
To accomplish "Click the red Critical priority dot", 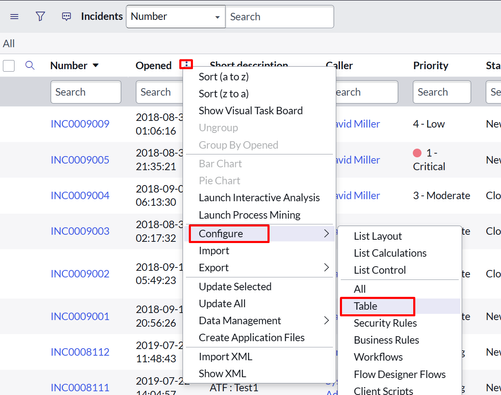I will 417,153.
